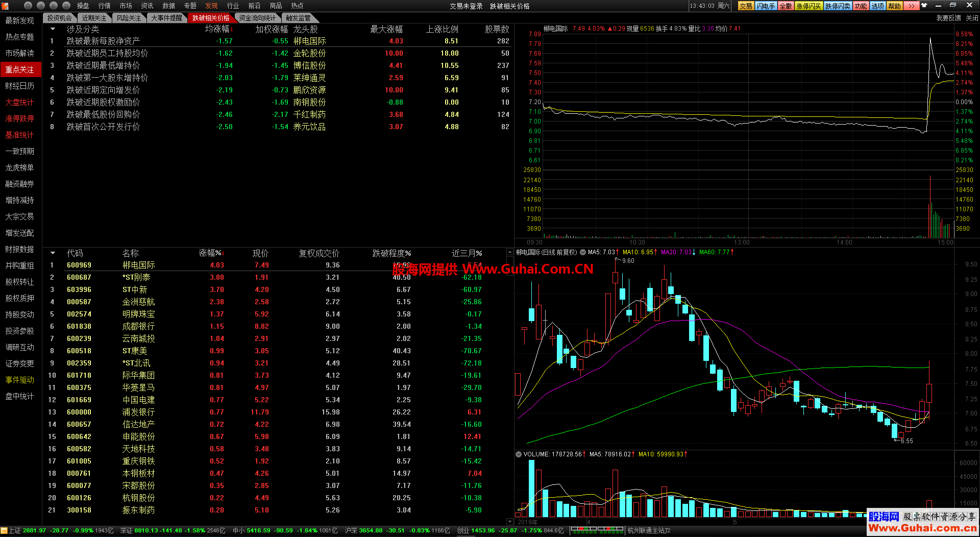Sort by 均涨幅 column header
Image resolution: width=980 pixels, height=537 pixels.
coord(218,29)
